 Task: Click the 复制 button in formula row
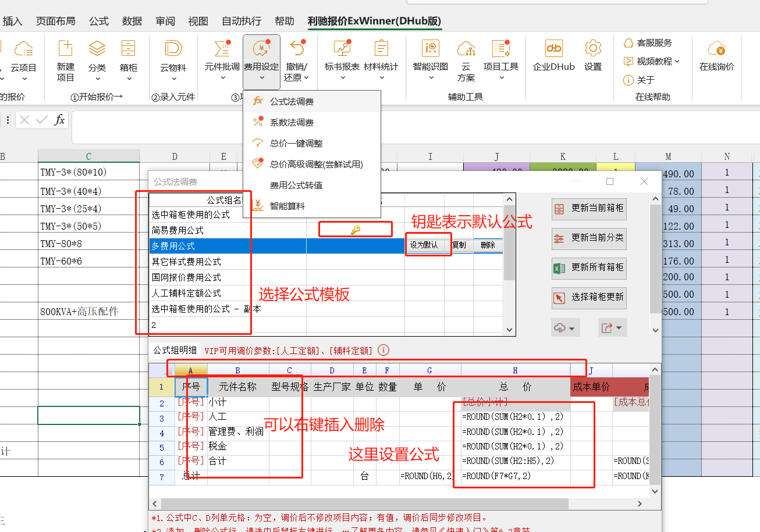459,245
